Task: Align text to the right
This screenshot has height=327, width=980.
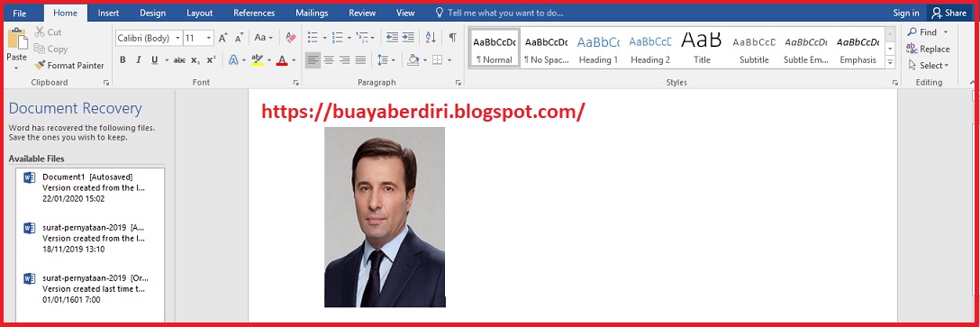Action: click(344, 60)
